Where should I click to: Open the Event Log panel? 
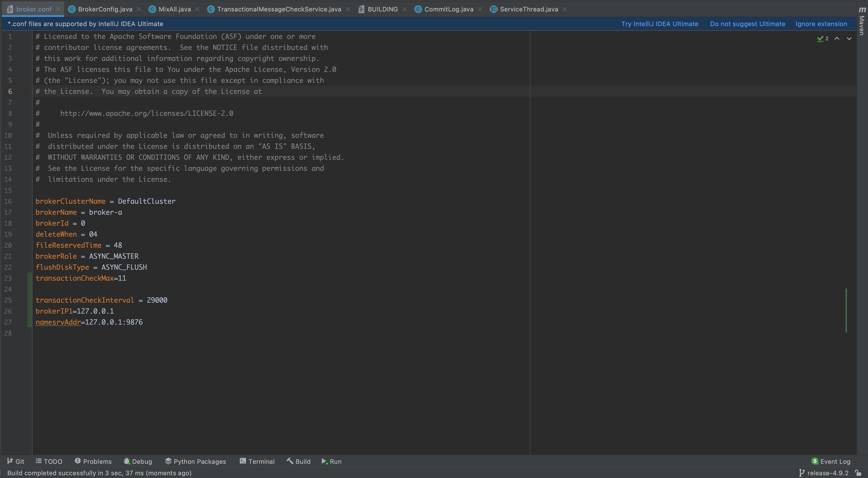(831, 462)
